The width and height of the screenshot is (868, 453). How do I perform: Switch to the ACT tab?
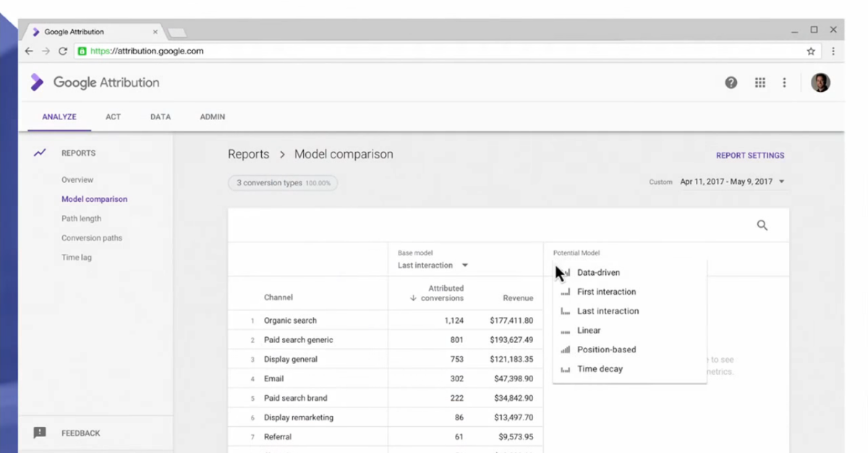[x=114, y=117]
